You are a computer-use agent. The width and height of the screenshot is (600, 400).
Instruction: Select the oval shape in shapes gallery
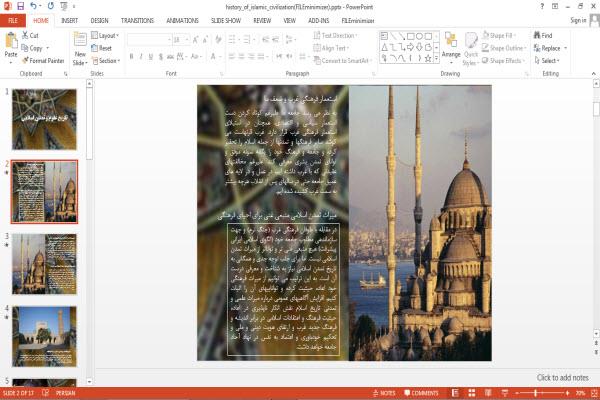[x=419, y=36]
